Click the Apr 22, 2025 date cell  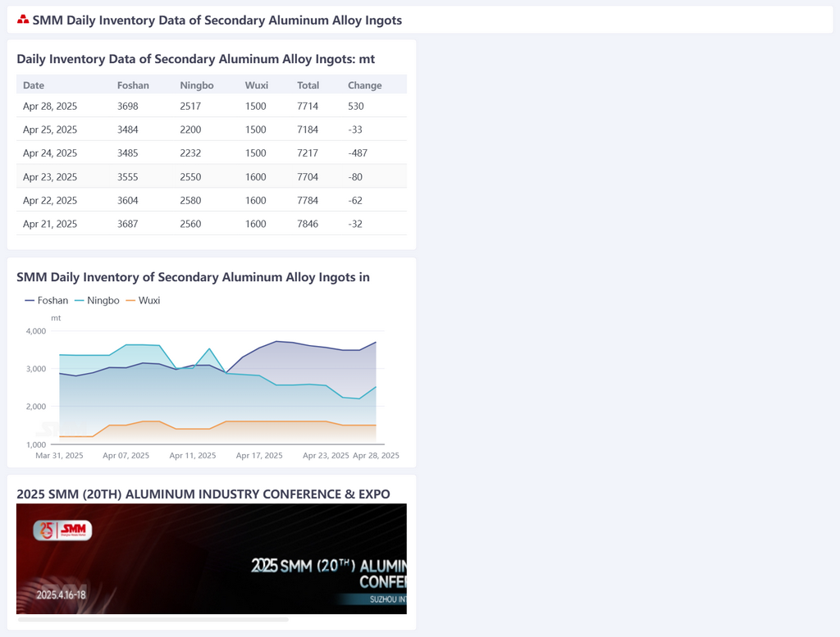50,200
